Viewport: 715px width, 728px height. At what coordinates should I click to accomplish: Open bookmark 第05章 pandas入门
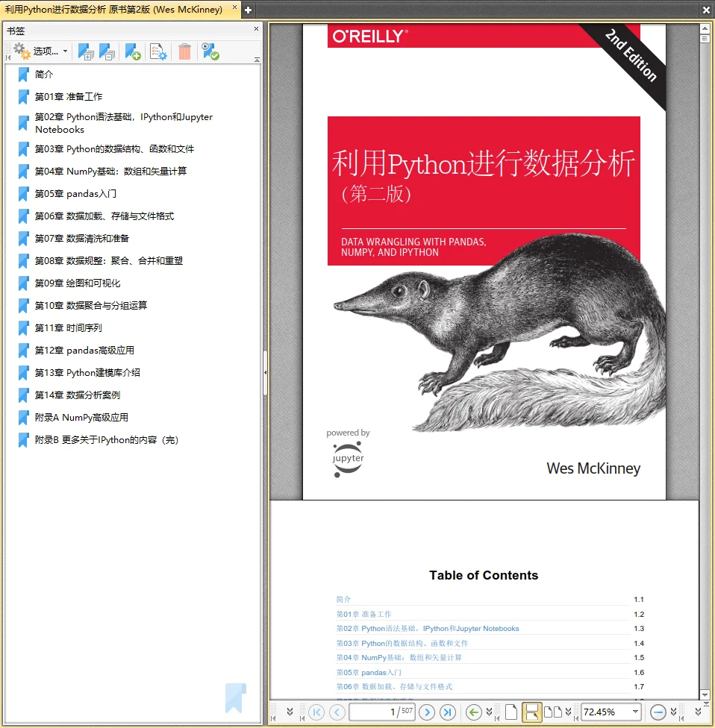click(x=75, y=194)
